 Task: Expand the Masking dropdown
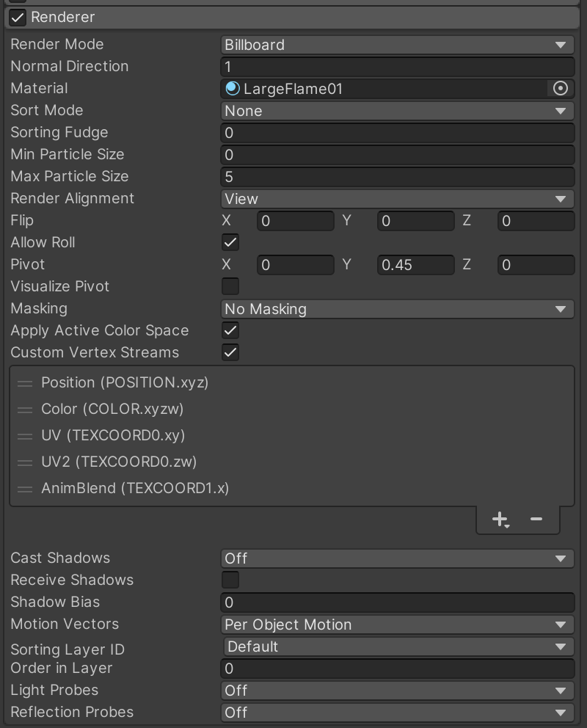[397, 309]
